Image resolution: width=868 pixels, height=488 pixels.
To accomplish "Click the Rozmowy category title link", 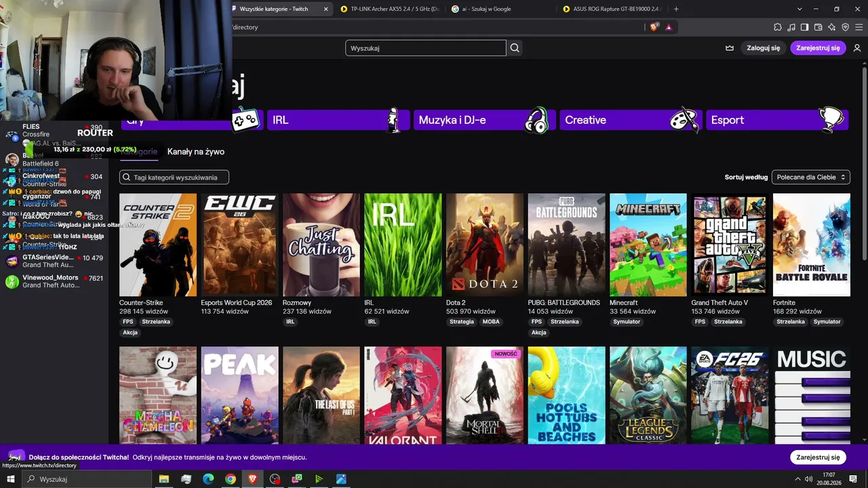I will 297,303.
